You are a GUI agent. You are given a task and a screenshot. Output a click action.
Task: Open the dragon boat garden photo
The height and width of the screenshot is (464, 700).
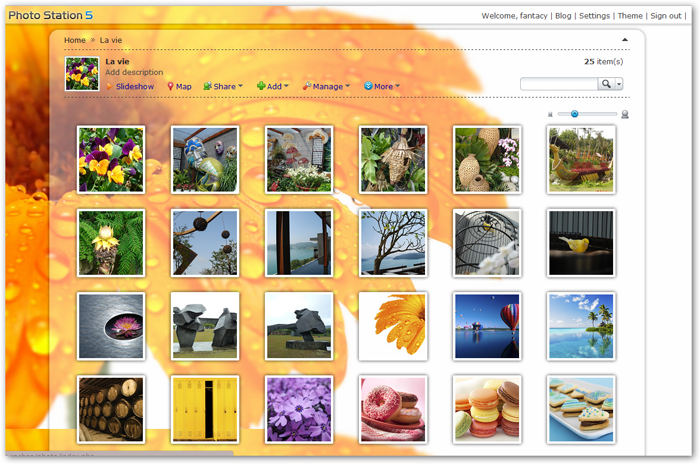[x=581, y=159]
